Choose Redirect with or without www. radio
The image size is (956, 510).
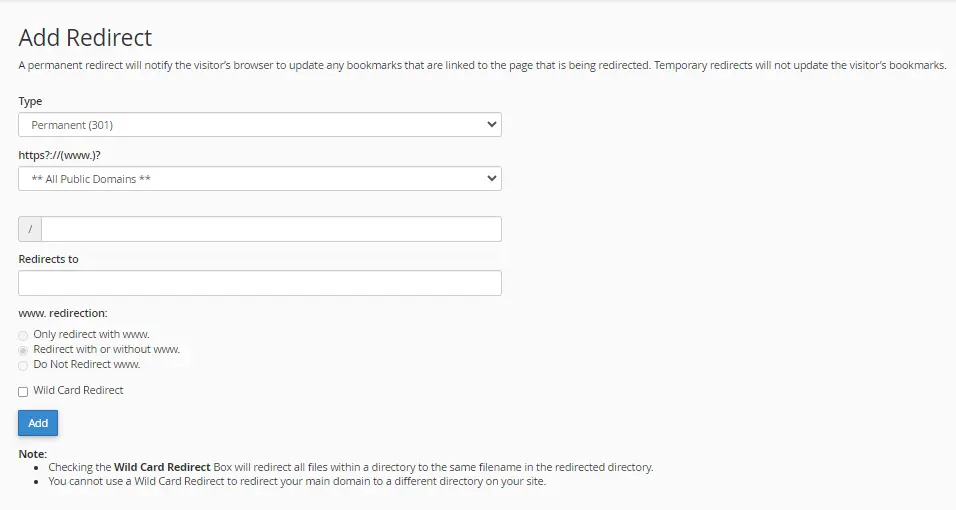click(23, 350)
